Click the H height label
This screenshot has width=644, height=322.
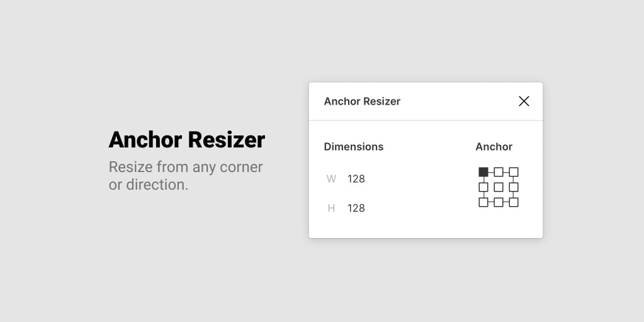331,208
